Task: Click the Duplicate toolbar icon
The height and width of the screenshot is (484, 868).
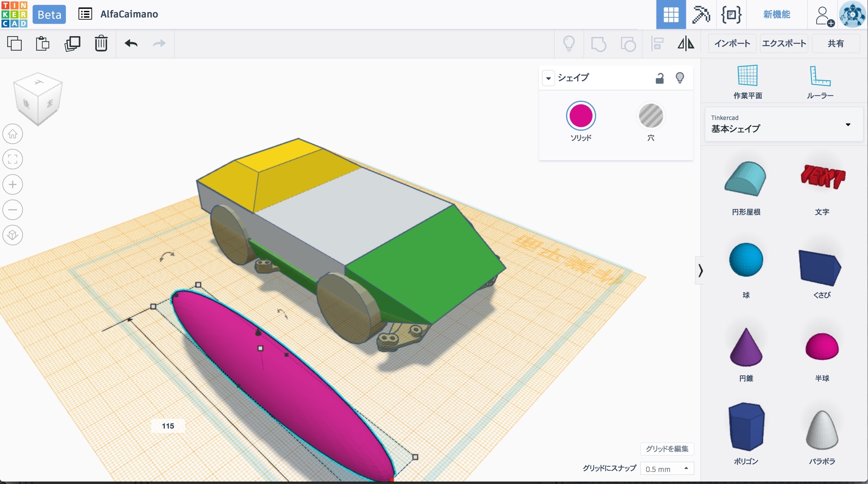Action: pyautogui.click(x=72, y=43)
